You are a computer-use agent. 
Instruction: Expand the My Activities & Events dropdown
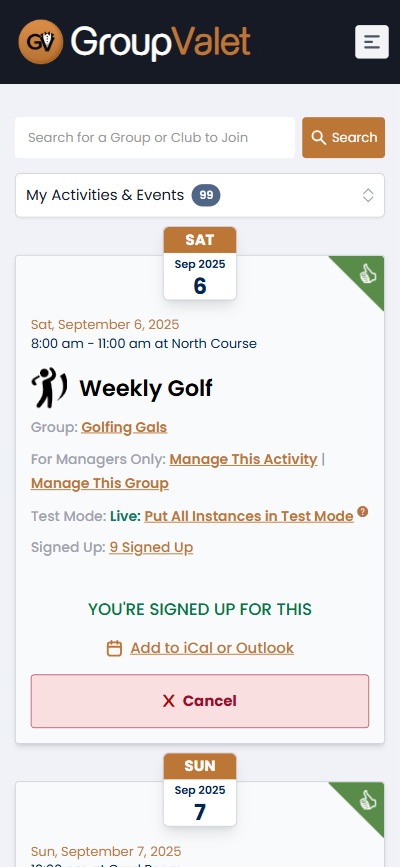tap(200, 195)
